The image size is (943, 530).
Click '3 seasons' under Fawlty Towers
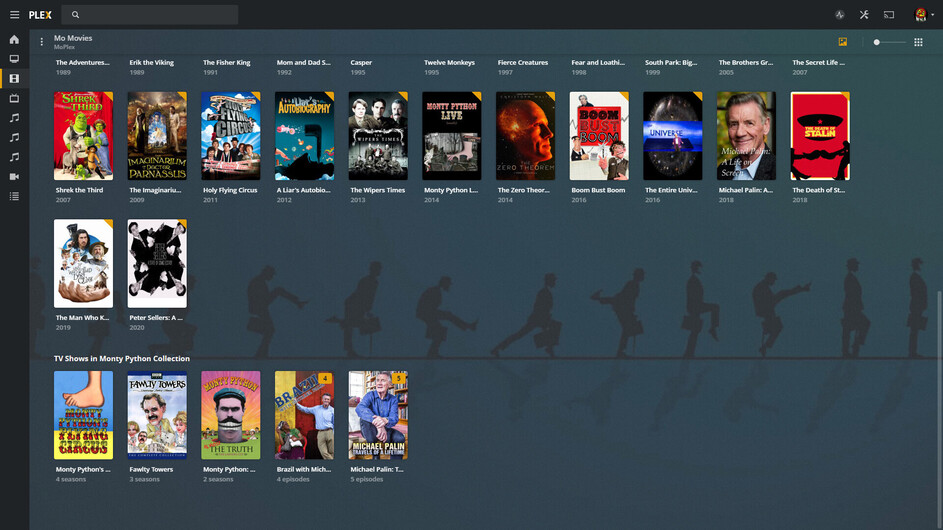pos(144,479)
